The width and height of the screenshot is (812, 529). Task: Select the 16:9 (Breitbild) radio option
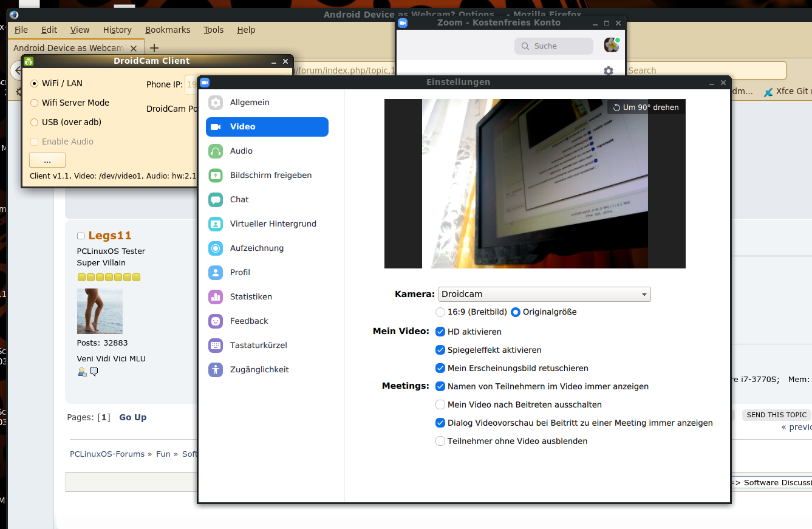click(x=440, y=312)
